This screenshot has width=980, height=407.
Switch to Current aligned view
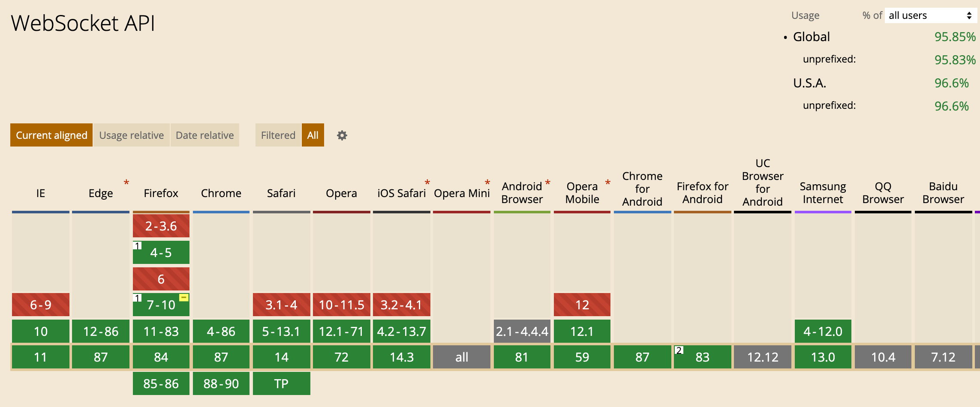pyautogui.click(x=51, y=135)
